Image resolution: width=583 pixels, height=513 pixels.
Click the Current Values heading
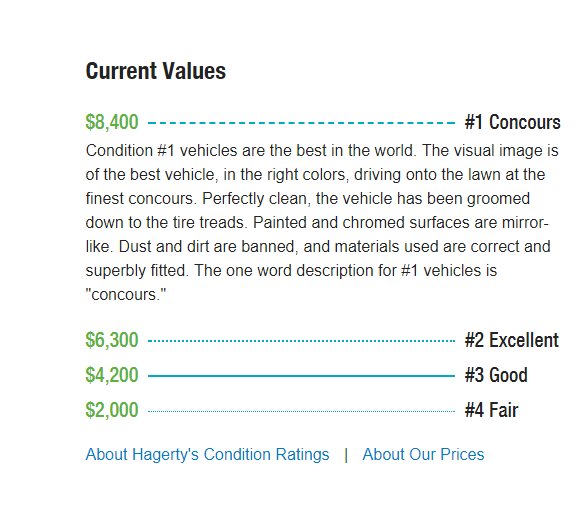(156, 71)
